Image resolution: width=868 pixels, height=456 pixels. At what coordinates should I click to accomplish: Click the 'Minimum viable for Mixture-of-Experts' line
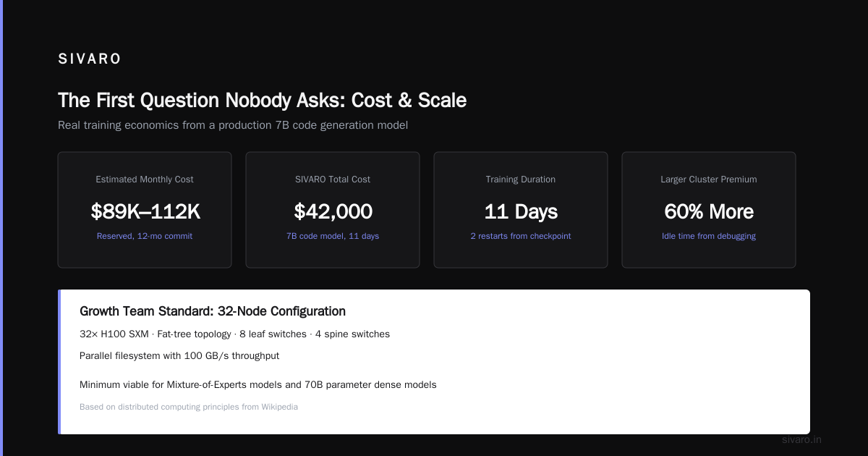258,385
